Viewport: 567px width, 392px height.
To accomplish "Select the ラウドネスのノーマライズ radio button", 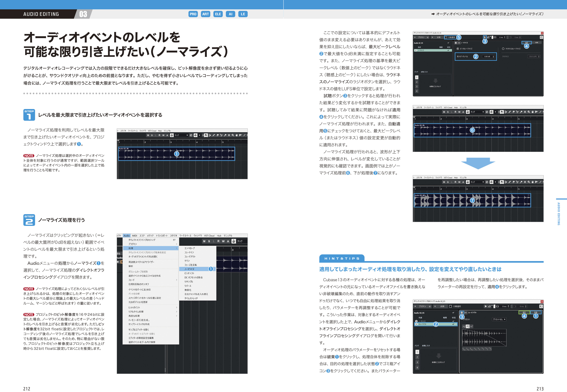I will click(x=503, y=49).
